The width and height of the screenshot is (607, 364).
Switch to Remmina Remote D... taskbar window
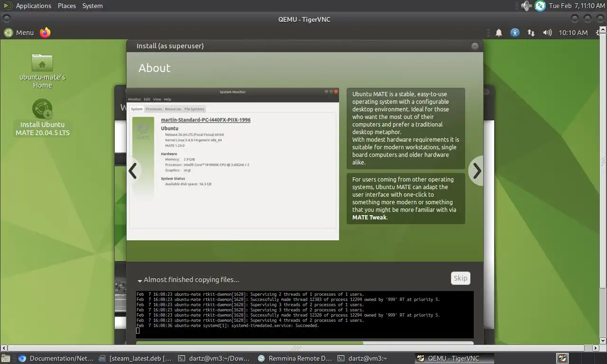294,358
